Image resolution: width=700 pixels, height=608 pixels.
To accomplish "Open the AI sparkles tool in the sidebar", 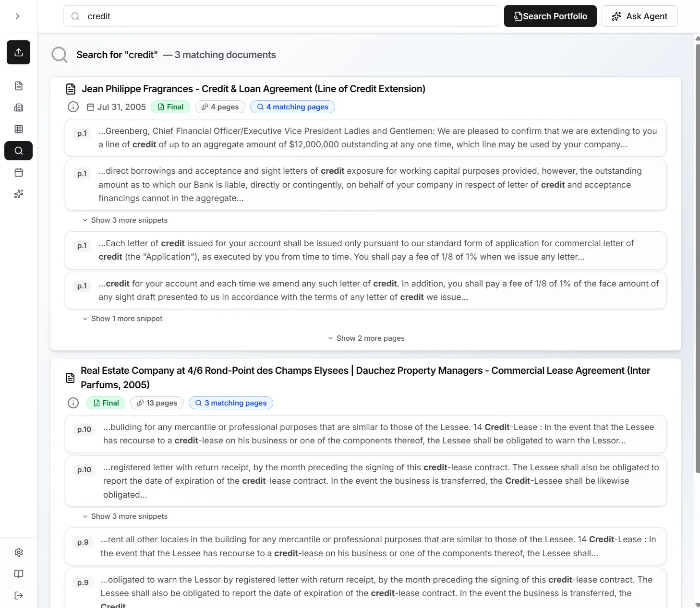I will tap(18, 194).
